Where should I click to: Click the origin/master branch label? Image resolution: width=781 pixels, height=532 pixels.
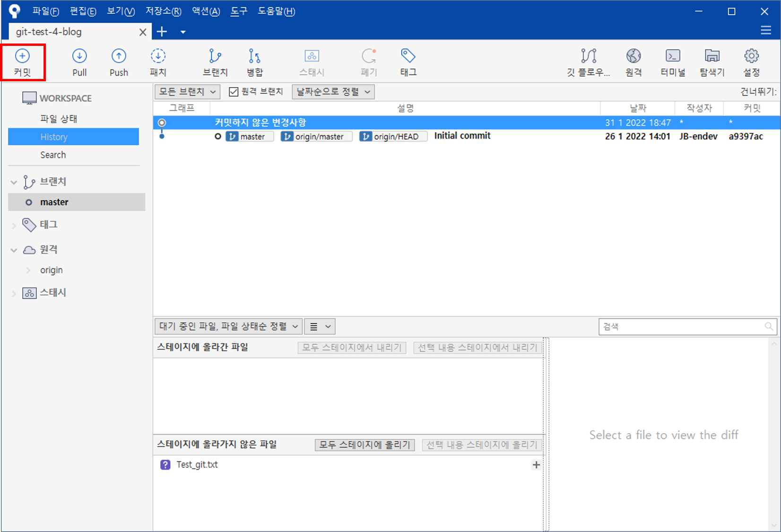316,137
